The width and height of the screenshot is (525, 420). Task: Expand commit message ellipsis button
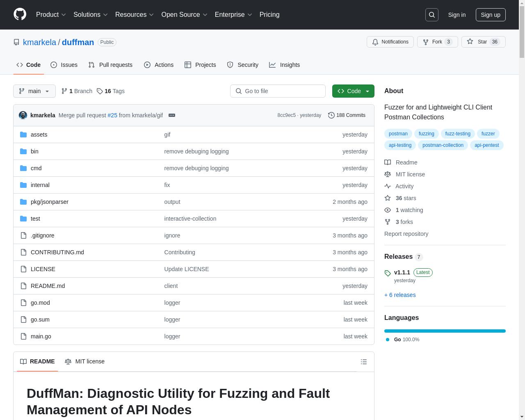click(x=172, y=115)
